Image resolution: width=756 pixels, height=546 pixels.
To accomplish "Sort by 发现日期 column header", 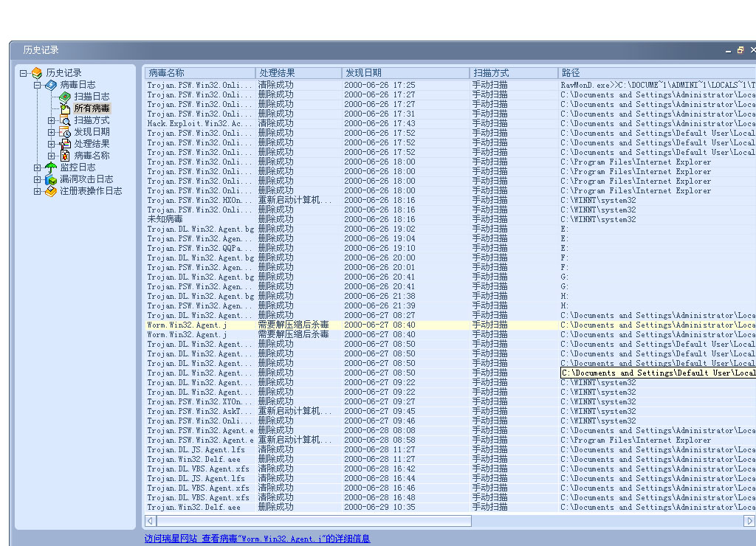I will [x=405, y=73].
